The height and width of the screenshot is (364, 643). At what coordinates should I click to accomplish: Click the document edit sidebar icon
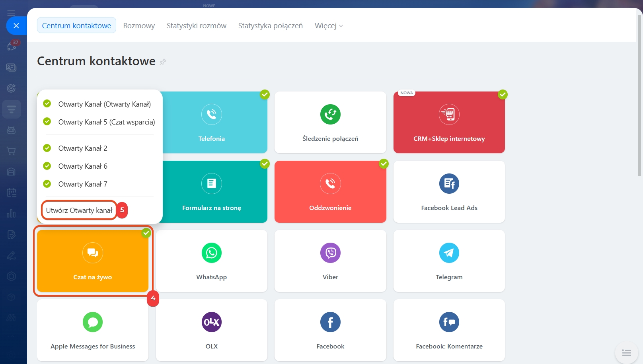click(11, 234)
